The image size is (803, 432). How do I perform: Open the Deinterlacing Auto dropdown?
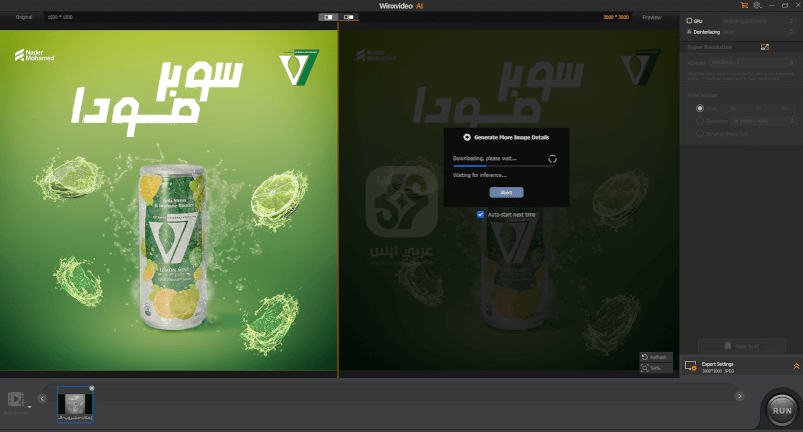coord(758,32)
